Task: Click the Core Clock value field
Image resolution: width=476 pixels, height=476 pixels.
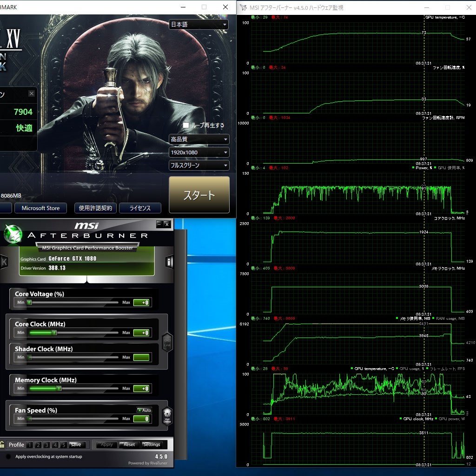Action: click(x=141, y=333)
